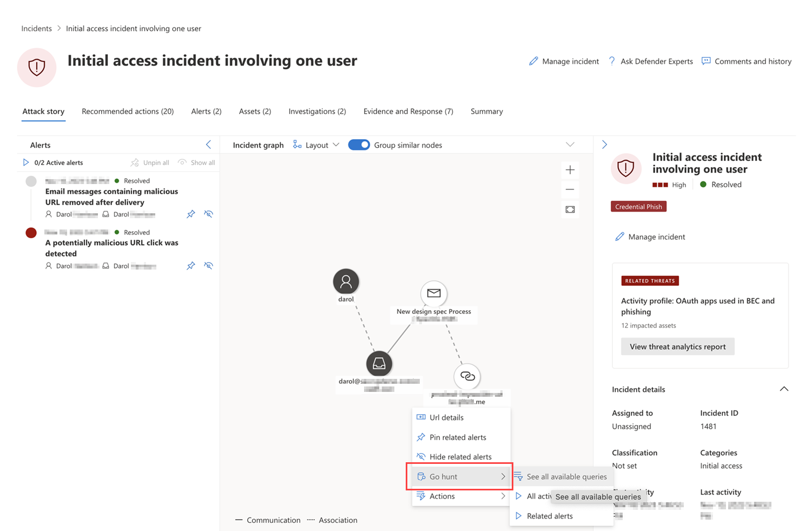
Task: Click the Credential Phish tag
Action: (638, 207)
